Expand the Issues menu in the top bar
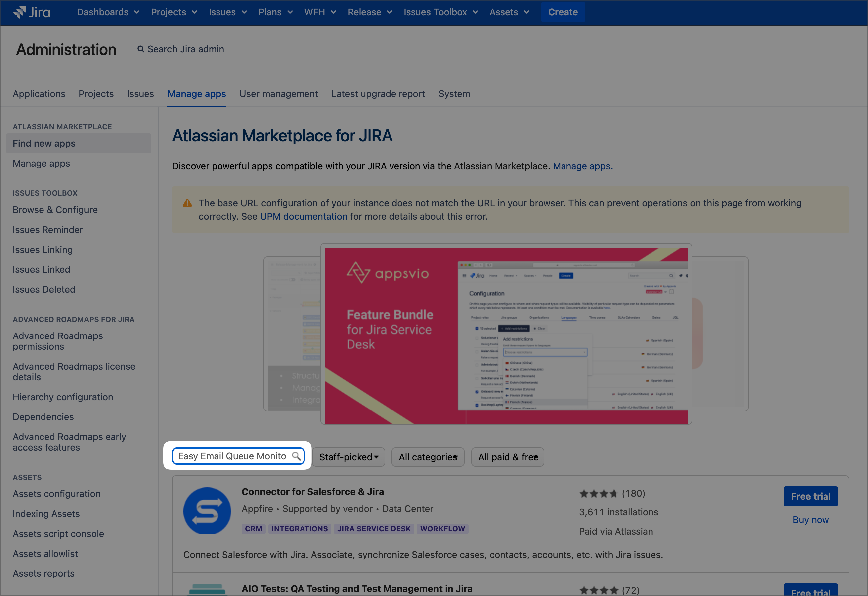 click(x=227, y=12)
